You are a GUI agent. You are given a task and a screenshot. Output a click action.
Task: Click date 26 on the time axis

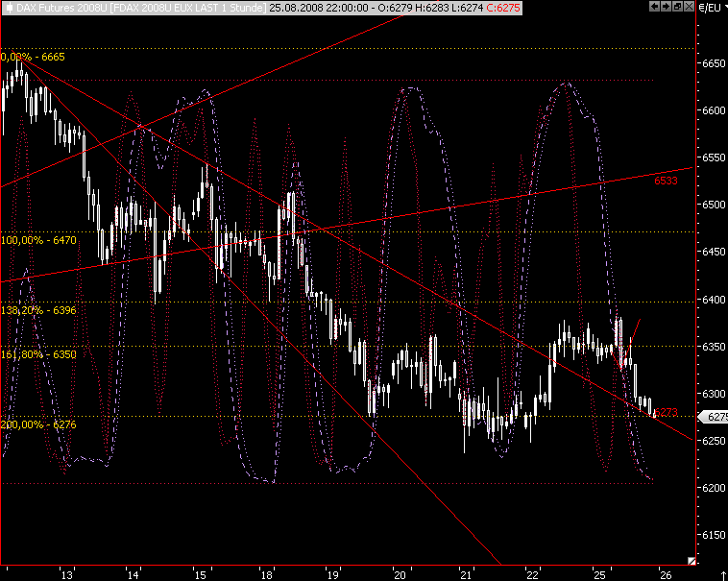[x=666, y=575]
